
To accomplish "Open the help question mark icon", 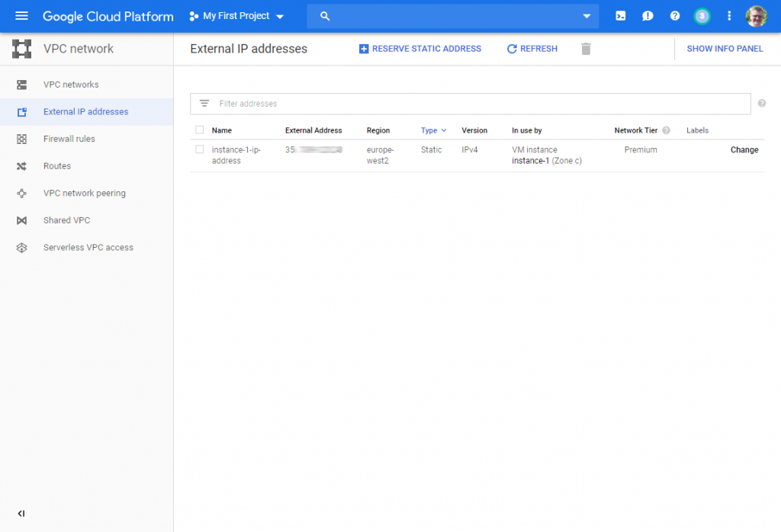I will pyautogui.click(x=675, y=16).
